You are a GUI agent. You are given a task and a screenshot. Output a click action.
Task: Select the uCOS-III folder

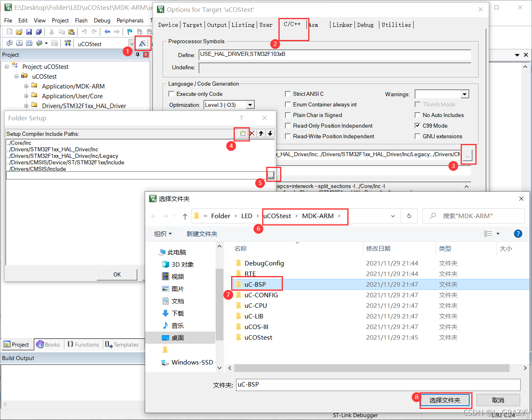pos(256,327)
